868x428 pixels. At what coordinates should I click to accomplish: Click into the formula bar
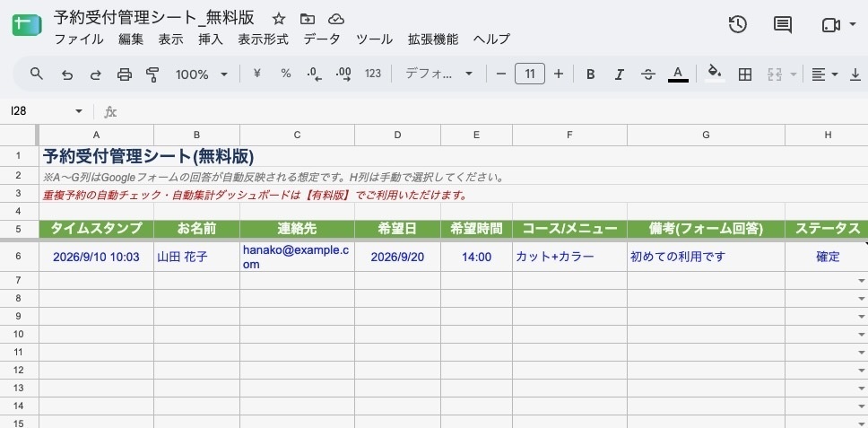coord(492,111)
